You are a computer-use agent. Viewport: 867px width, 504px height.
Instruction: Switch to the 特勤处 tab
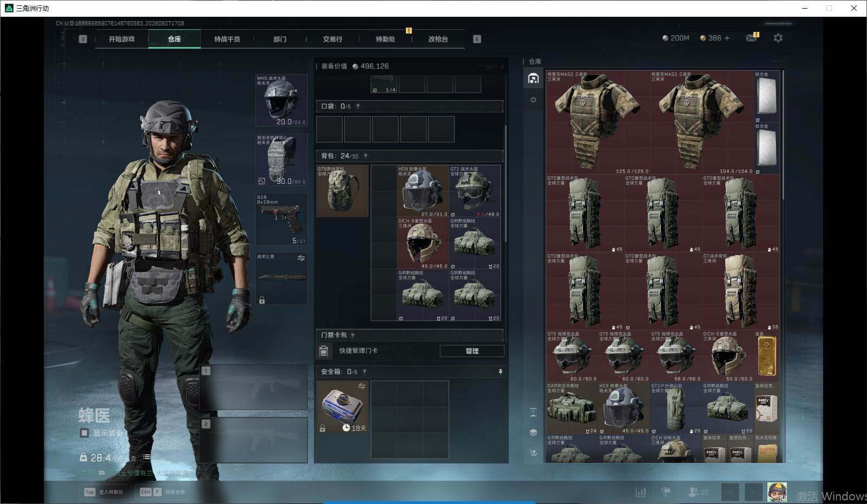385,39
